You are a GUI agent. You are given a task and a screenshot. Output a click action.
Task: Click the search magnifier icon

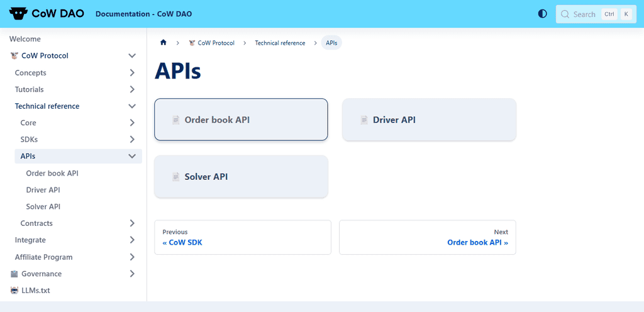tap(565, 14)
